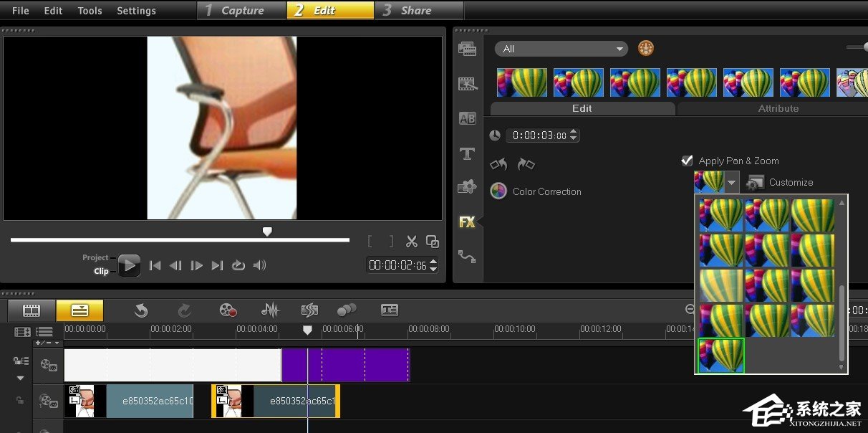The image size is (868, 433).
Task: Switch to Storyboard view icon
Action: [31, 310]
